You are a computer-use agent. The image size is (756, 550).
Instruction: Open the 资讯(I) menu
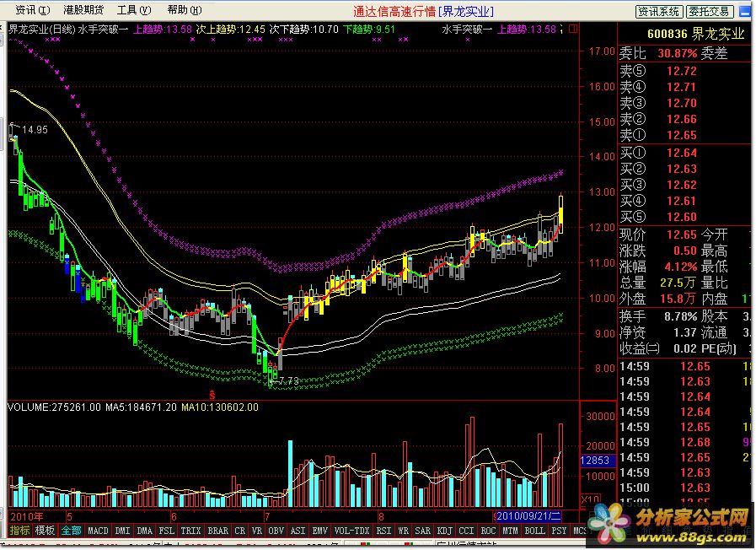coord(32,10)
